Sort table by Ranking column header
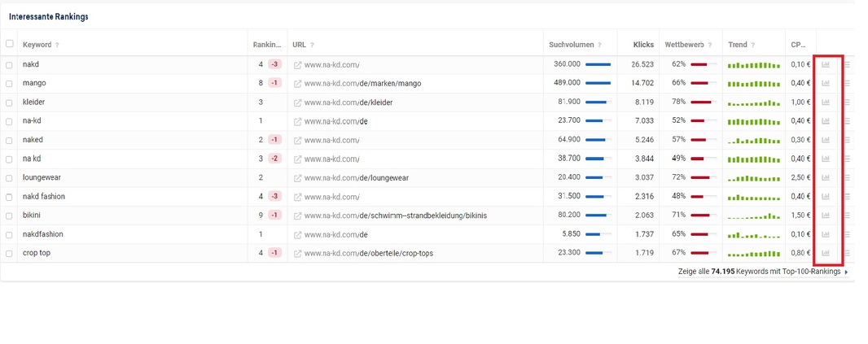 point(267,45)
